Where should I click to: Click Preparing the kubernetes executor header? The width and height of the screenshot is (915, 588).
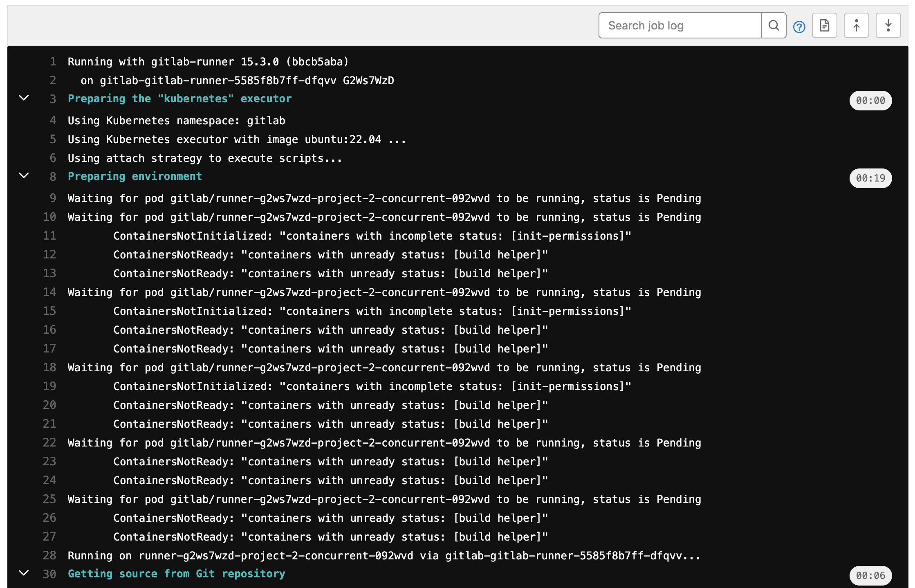pos(179,99)
